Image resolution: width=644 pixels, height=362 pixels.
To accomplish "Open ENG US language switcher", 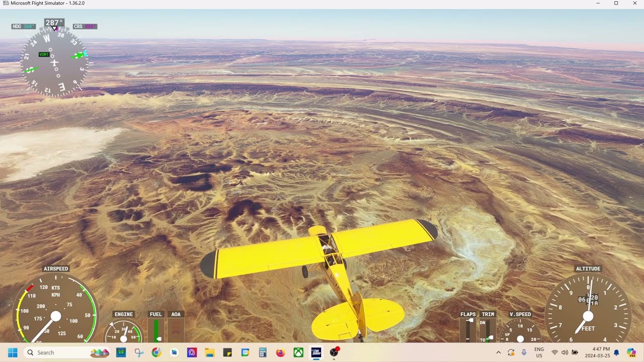I will coord(539,352).
